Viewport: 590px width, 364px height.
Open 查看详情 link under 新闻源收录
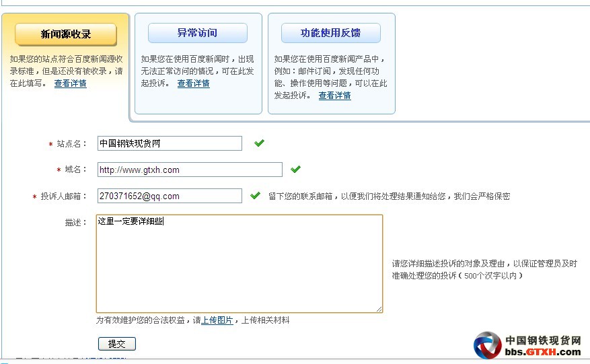point(71,83)
